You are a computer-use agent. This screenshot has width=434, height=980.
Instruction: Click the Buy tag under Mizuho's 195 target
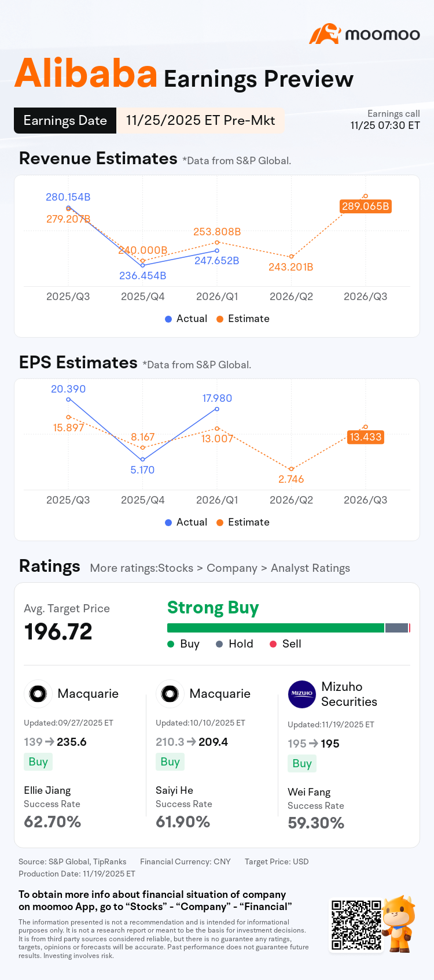(302, 763)
